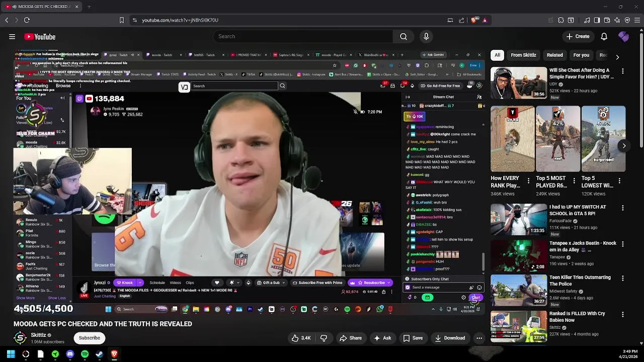
Task: Open options for Top 5 MOST PLAYED short
Action: click(x=574, y=180)
